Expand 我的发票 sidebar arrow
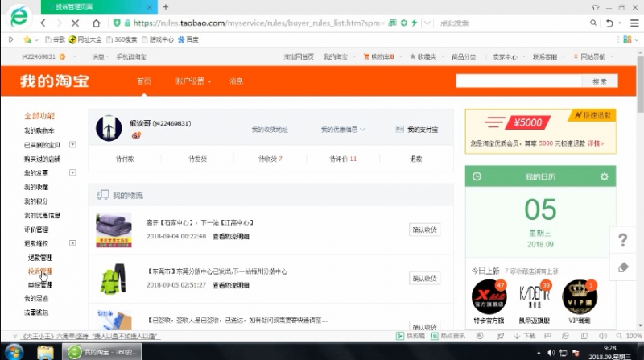The width and height of the screenshot is (644, 360). [72, 172]
